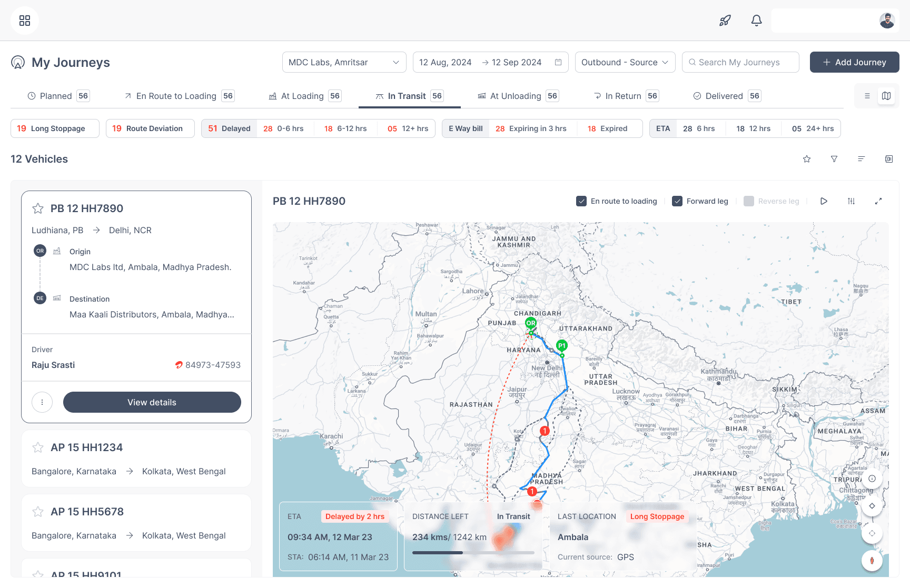Play the journey route animation

pos(824,201)
